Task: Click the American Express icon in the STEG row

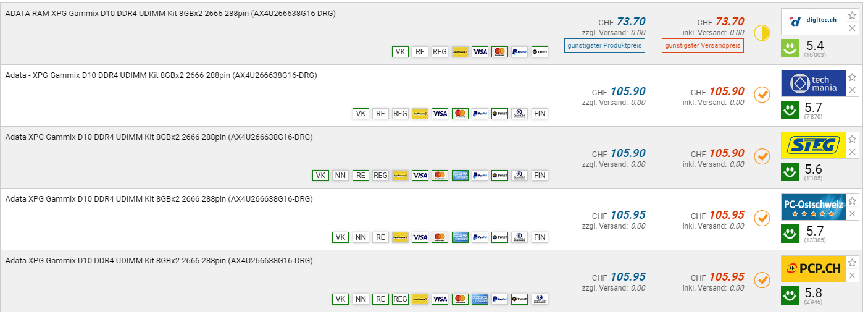Action: [x=460, y=176]
